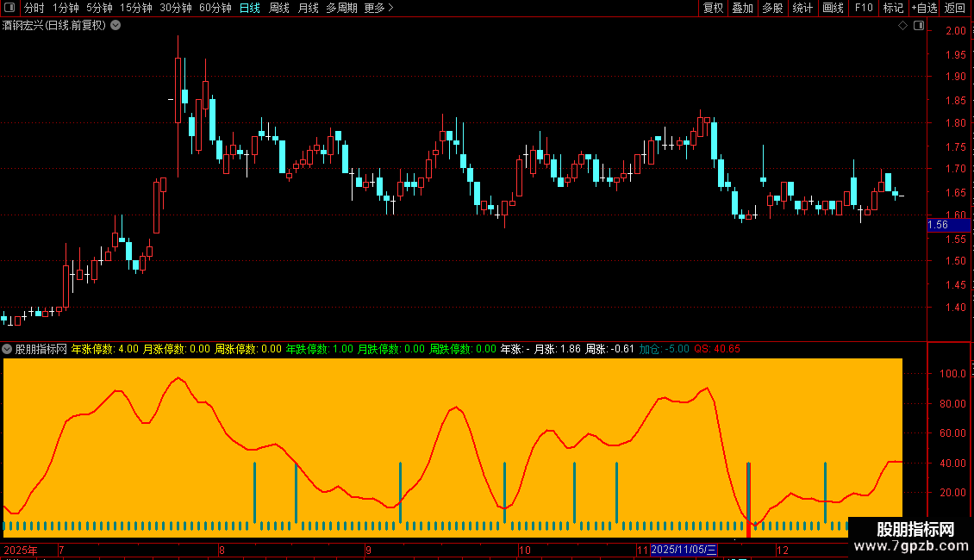This screenshot has height=560, width=974.
Task: Click the red signal bar in indicator
Action: [748, 500]
